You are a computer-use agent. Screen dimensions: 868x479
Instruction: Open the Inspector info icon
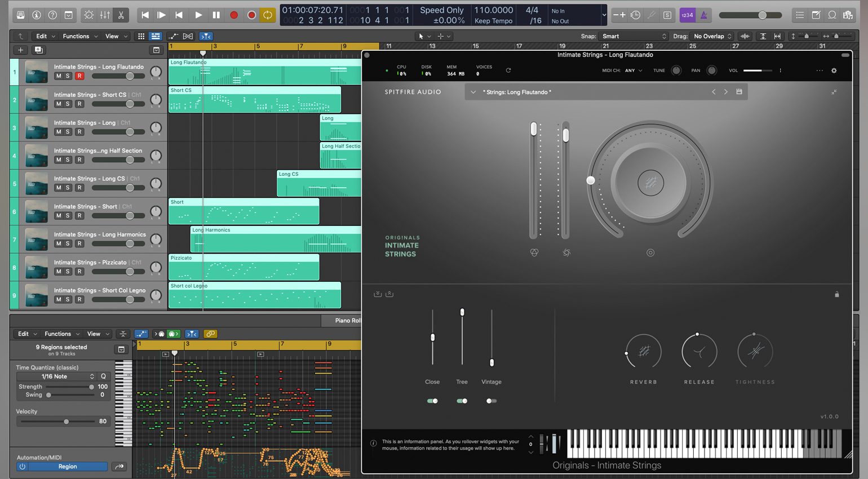click(x=37, y=15)
